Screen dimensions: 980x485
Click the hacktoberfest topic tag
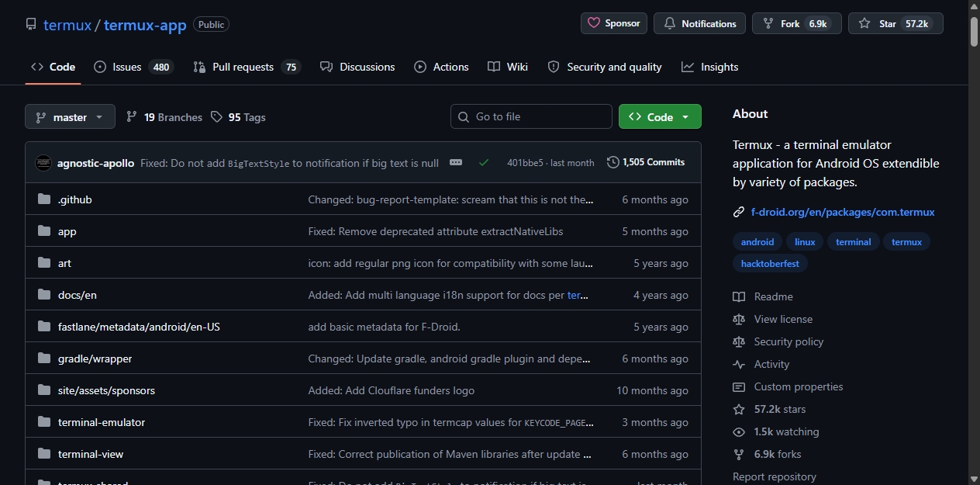click(771, 264)
